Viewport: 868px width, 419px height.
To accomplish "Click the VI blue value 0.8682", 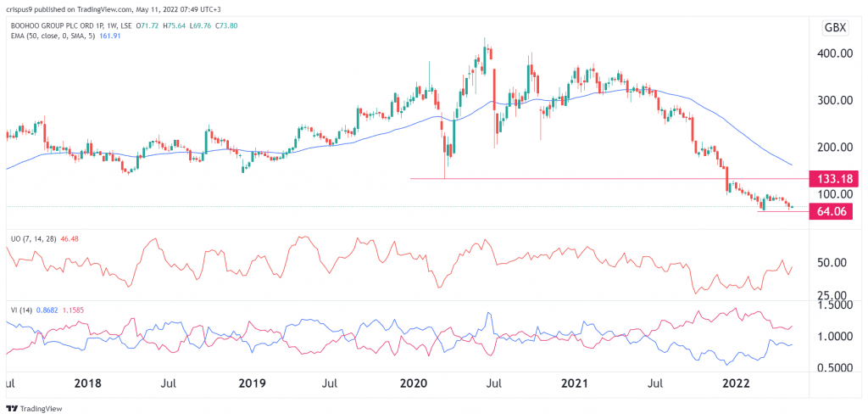I will (x=46, y=310).
